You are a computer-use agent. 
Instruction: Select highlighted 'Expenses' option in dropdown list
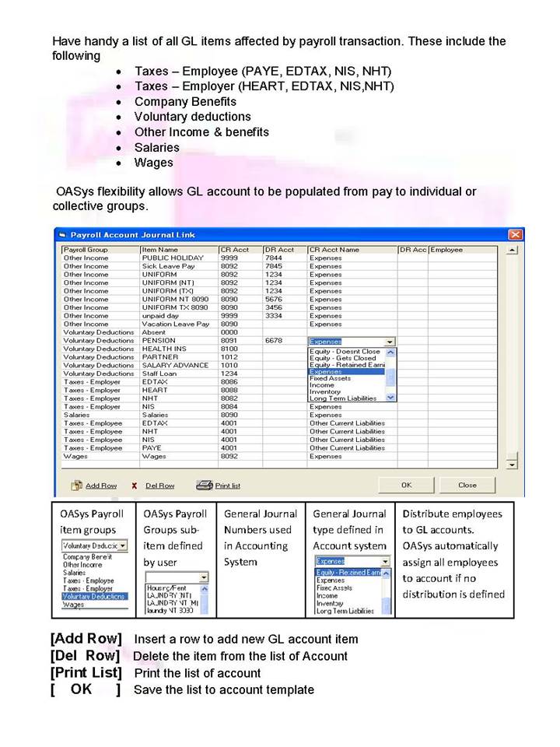click(347, 371)
